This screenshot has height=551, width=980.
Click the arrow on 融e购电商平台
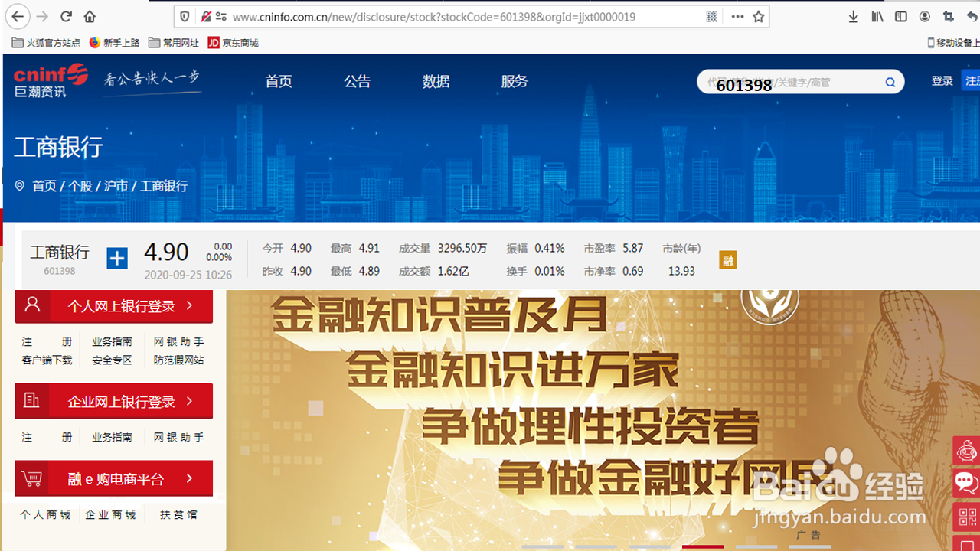click(190, 479)
